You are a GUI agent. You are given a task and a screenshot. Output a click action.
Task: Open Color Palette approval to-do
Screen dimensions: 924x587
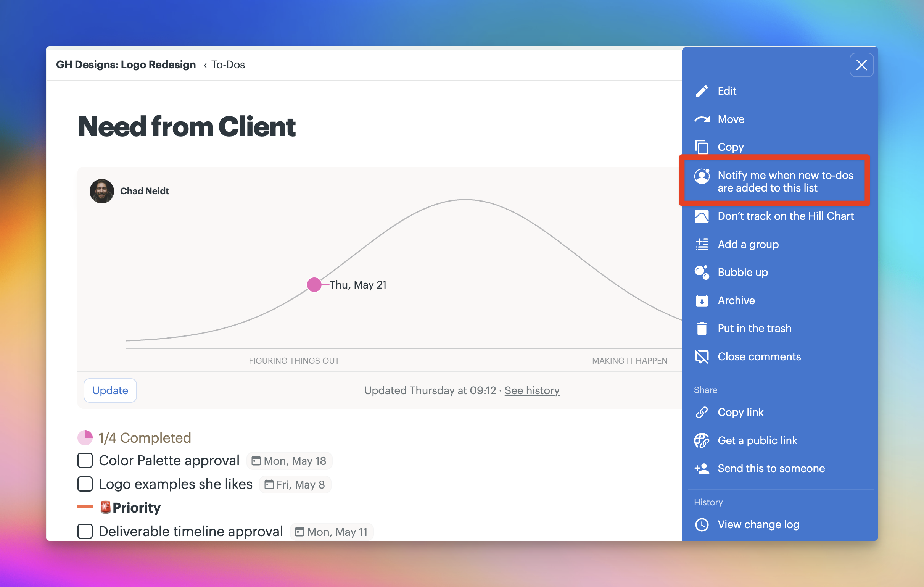[x=169, y=460]
